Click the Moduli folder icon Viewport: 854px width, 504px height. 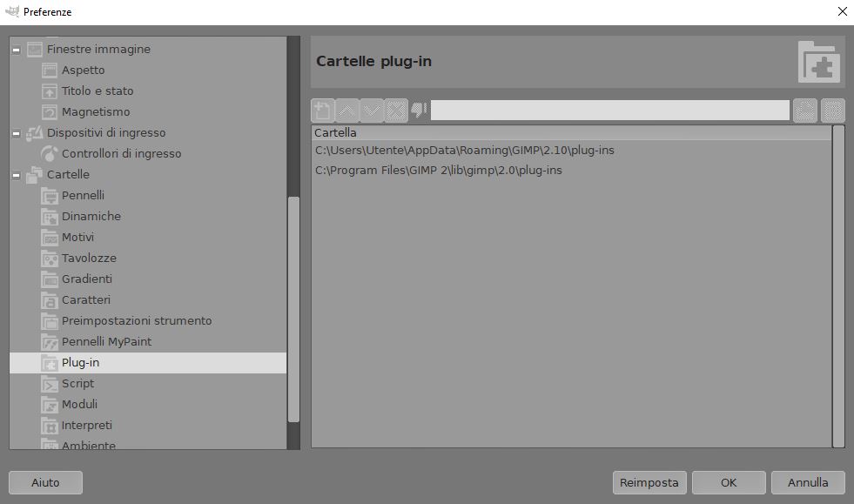point(50,404)
